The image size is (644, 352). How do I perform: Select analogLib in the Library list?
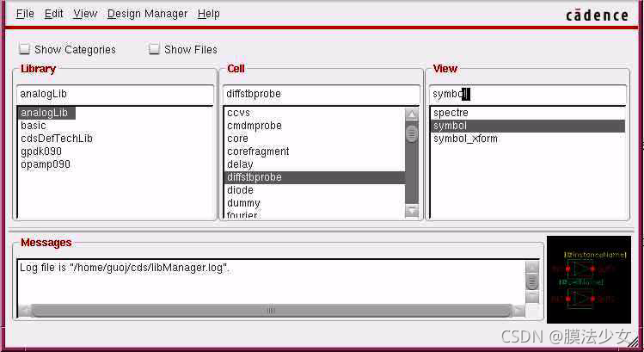(46, 113)
